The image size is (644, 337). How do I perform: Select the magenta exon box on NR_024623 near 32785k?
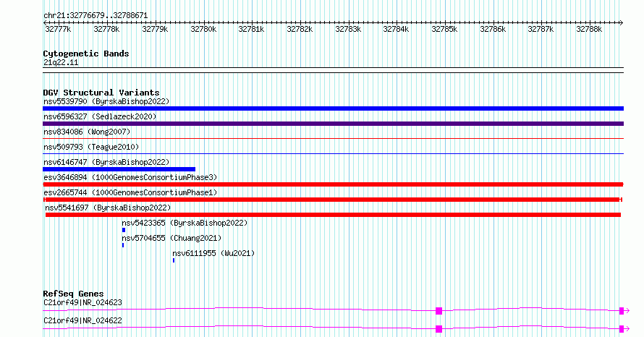[439, 311]
